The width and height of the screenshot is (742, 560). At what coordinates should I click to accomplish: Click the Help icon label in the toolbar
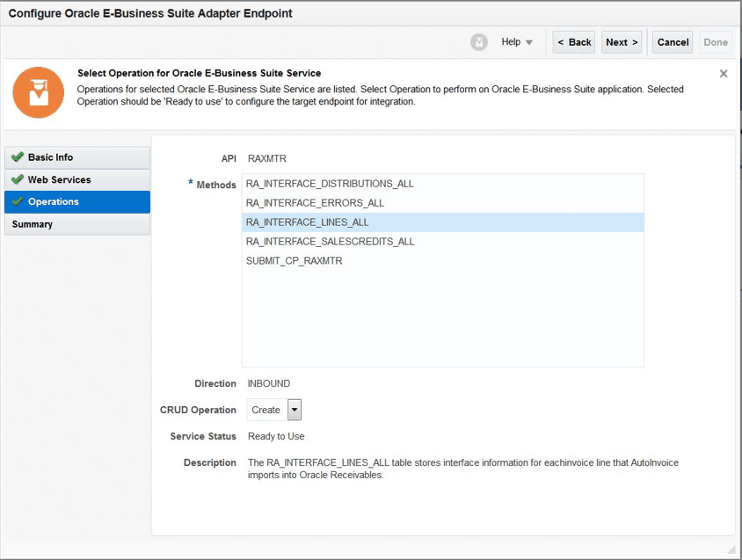[x=511, y=41]
